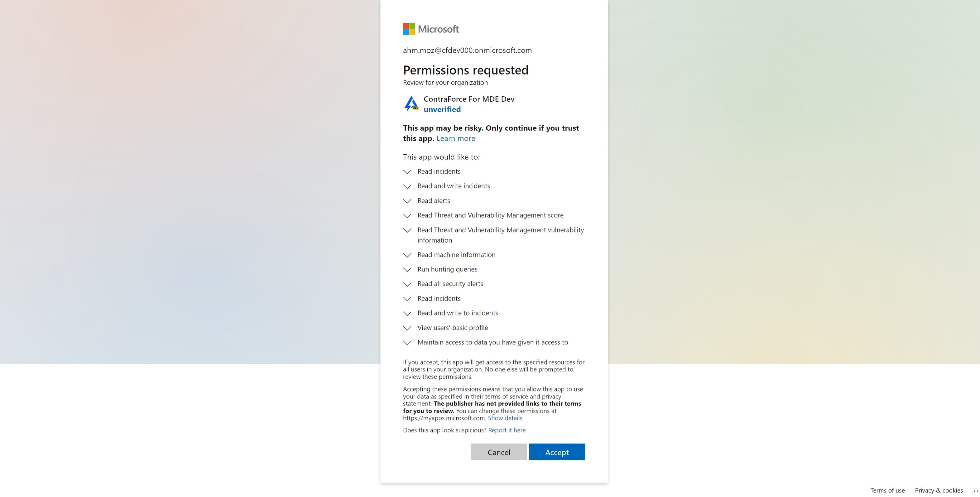
Task: Expand 'Read Threat and Vulnerability Management score'
Action: 407,216
